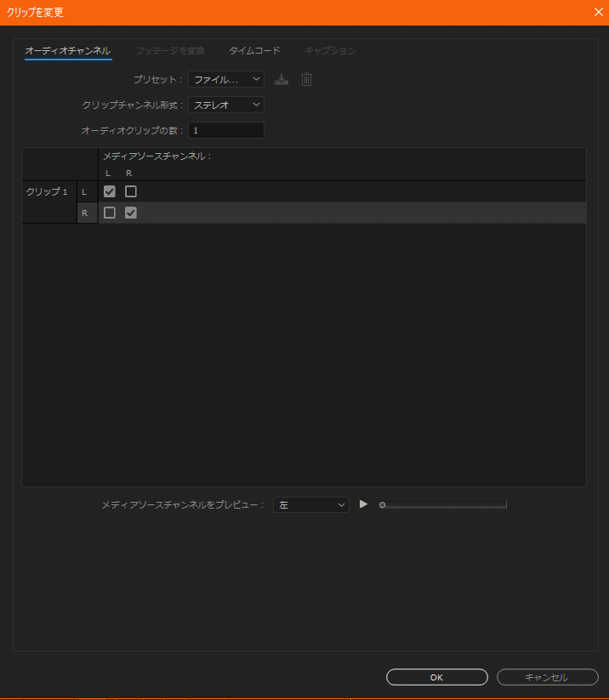This screenshot has width=609, height=700.
Task: Switch to the フッテージを変換 tab
Action: (x=170, y=51)
